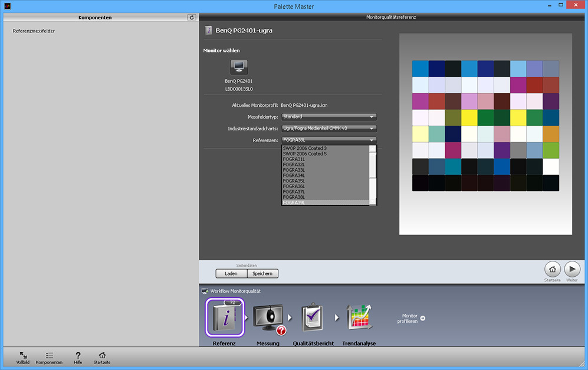Choose FOGRA37L reference

[325, 192]
